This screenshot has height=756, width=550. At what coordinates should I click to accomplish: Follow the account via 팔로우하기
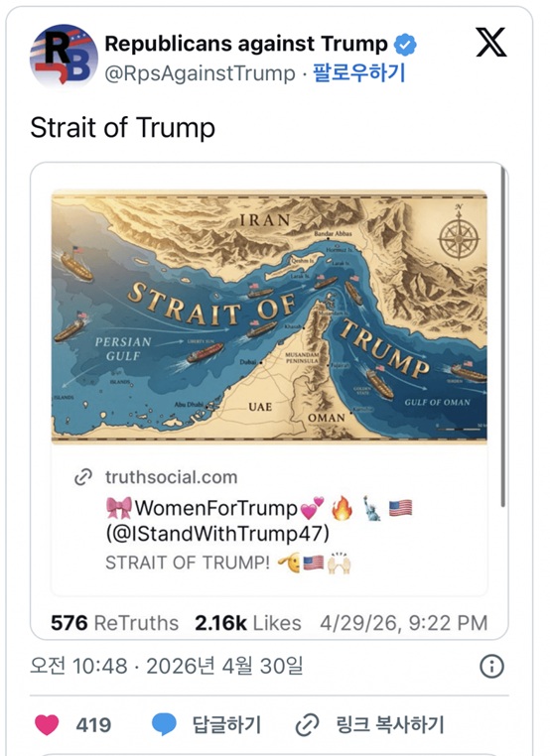click(359, 72)
